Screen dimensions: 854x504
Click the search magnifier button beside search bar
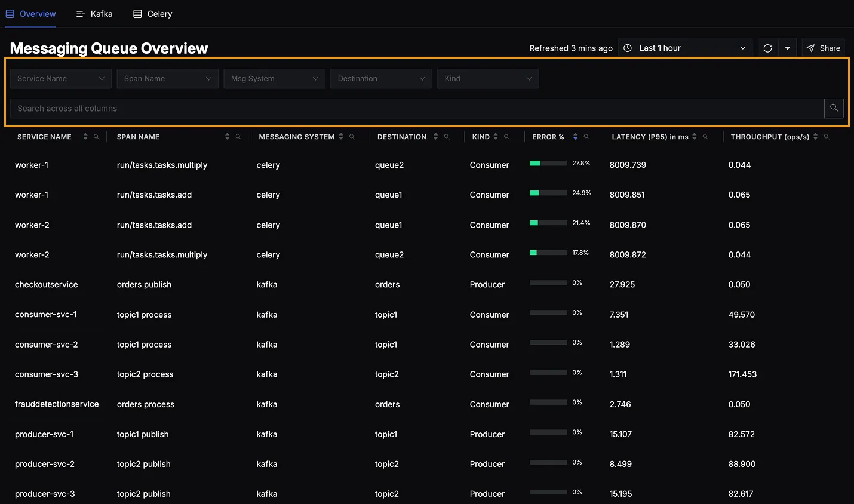[834, 108]
